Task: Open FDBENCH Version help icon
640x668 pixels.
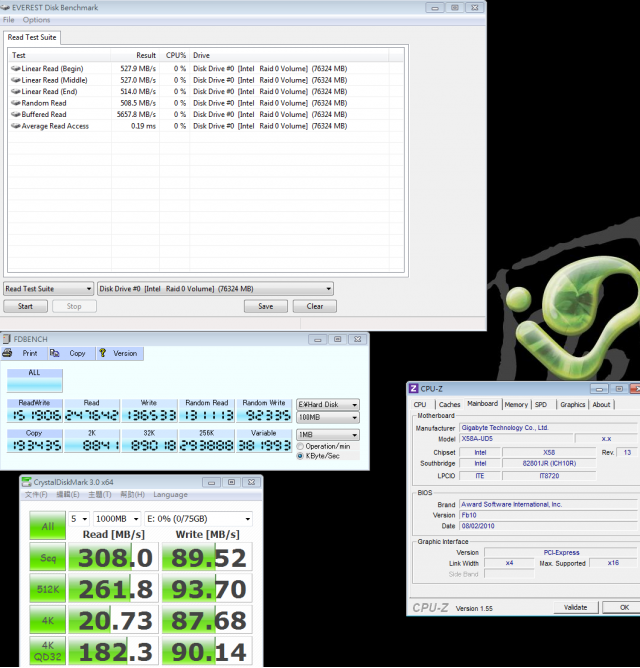Action: coord(103,353)
